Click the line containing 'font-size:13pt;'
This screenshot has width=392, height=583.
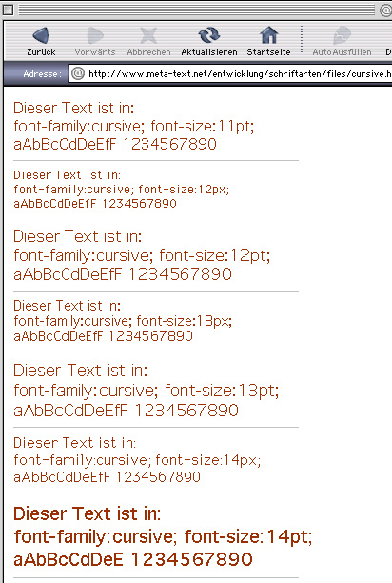[147, 391]
